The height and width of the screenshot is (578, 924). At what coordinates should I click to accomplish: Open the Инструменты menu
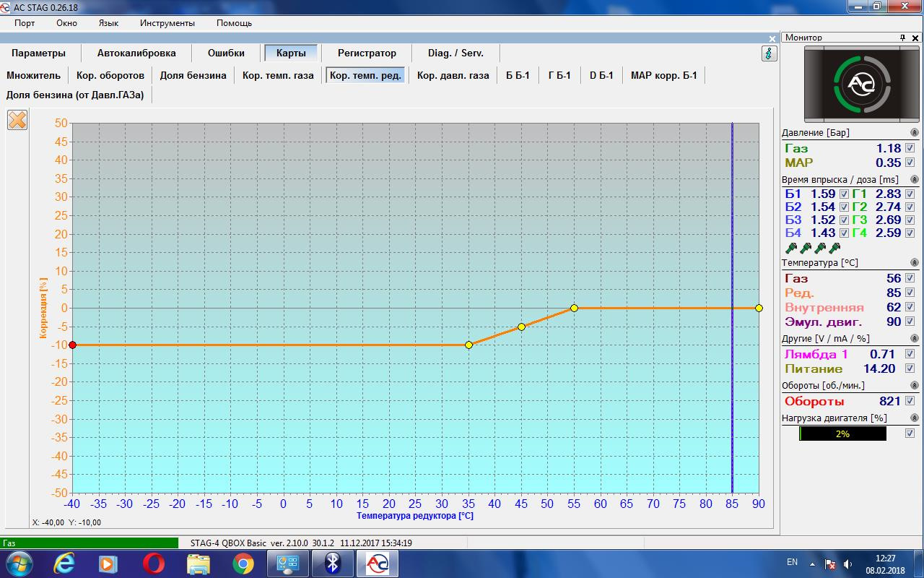point(167,23)
